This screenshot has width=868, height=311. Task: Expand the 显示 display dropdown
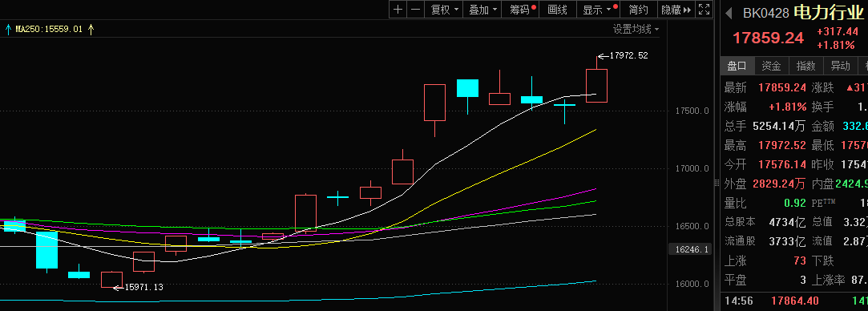coord(598,10)
